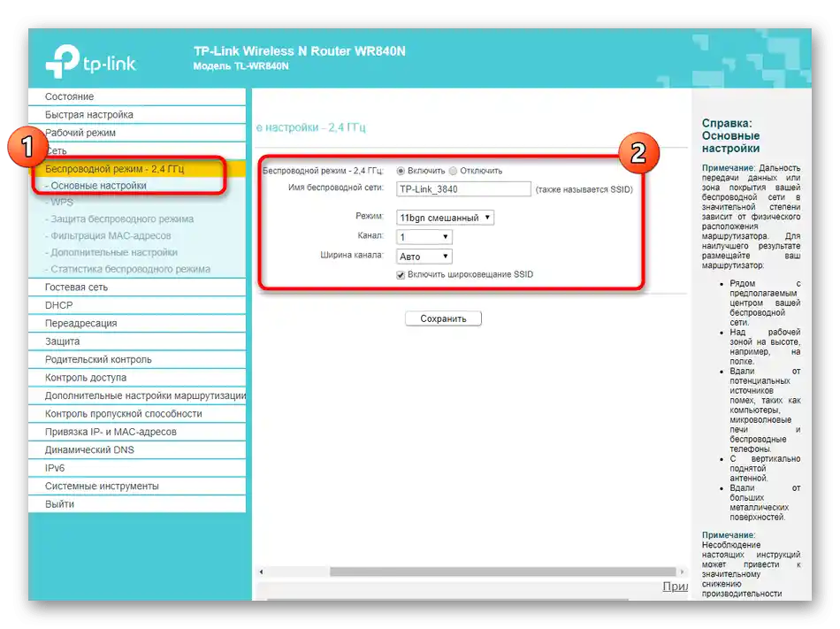Open Системные инструменты menu item
The image size is (840, 629).
tap(137, 487)
